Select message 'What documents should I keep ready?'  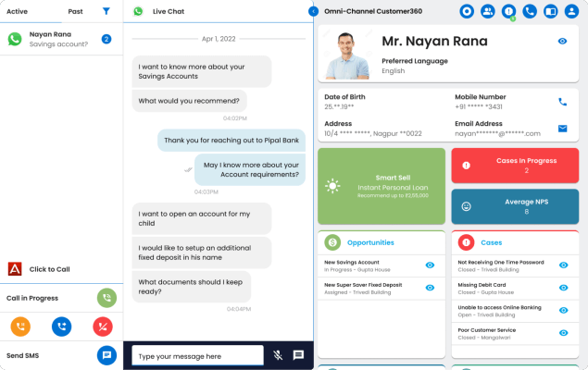pos(192,287)
